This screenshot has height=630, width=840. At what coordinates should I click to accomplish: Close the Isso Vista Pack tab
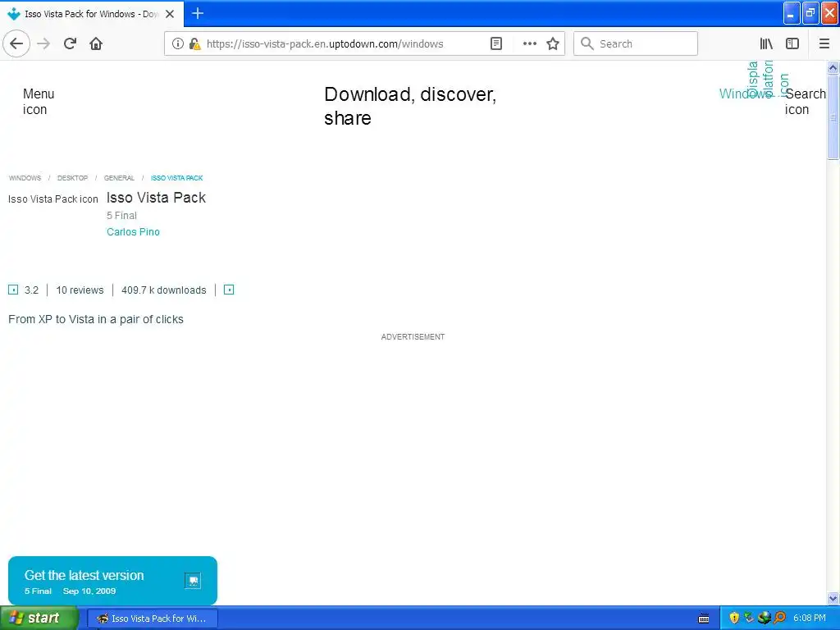[x=170, y=14]
